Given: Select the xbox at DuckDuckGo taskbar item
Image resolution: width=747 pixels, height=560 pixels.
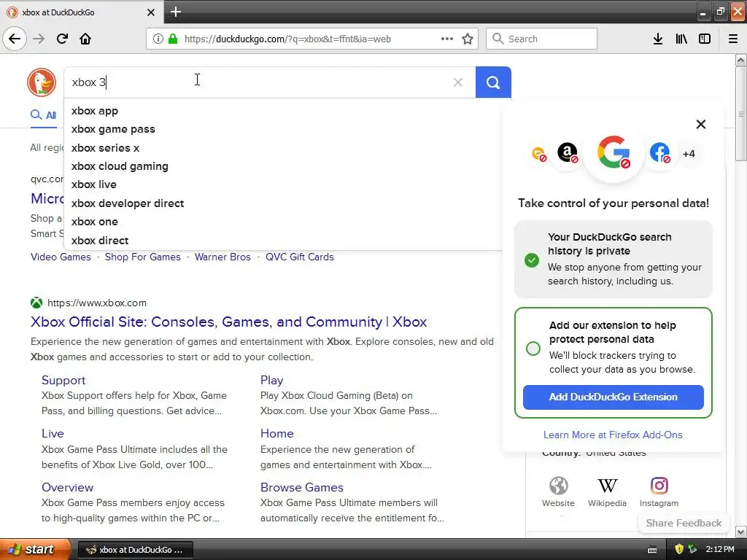Looking at the screenshot, I should point(135,550).
